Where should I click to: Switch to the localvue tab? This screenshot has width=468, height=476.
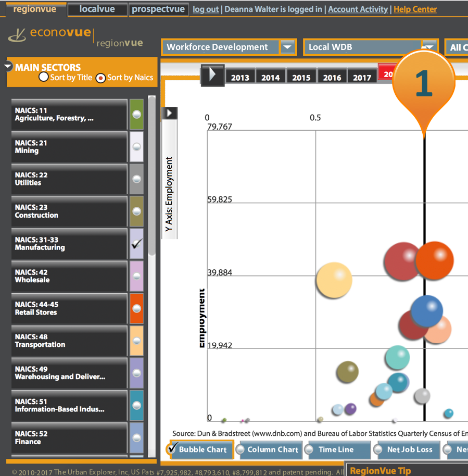coord(97,8)
